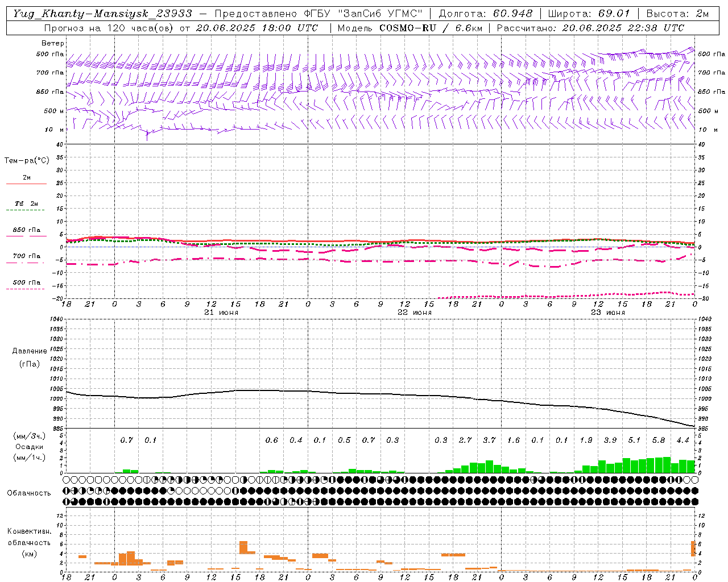Click the 500 гПа temperature legend entry

point(27,282)
